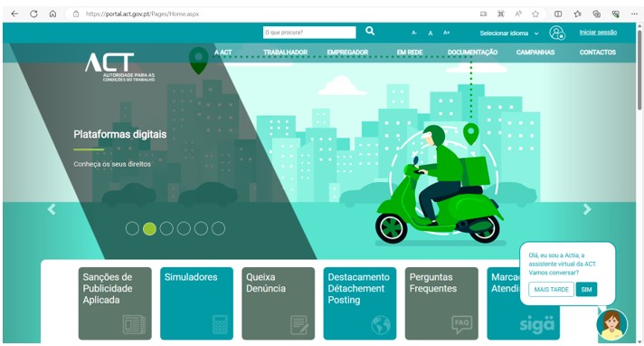The image size is (644, 346).
Task: Select the third carousel slide dot
Action: pos(166,228)
